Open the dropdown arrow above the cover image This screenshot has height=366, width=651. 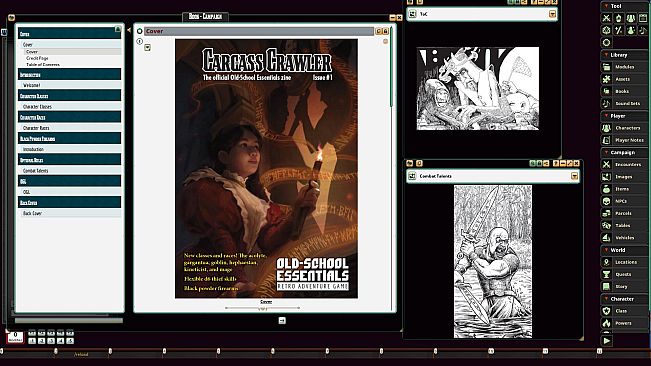(147, 48)
